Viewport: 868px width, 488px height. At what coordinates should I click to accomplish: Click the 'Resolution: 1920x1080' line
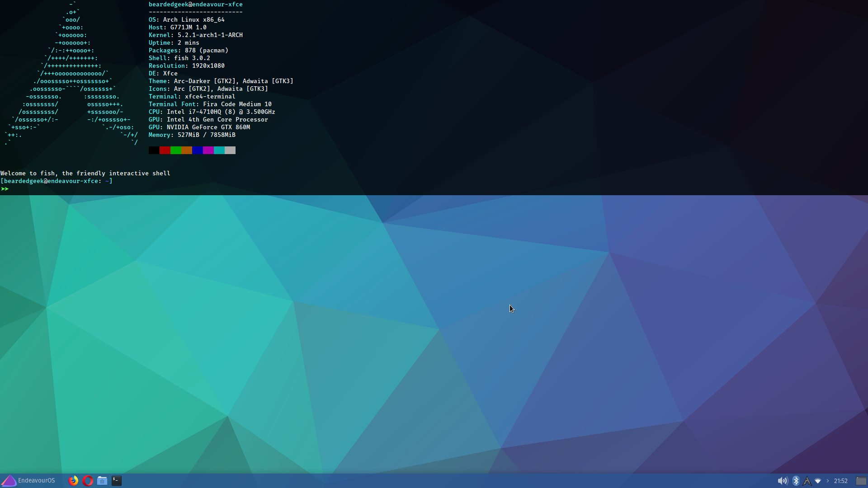click(x=187, y=66)
